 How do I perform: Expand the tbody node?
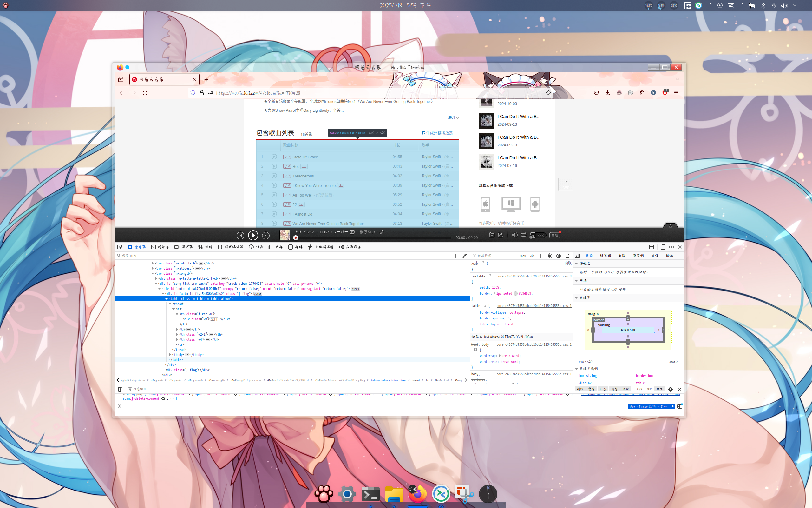(170, 355)
